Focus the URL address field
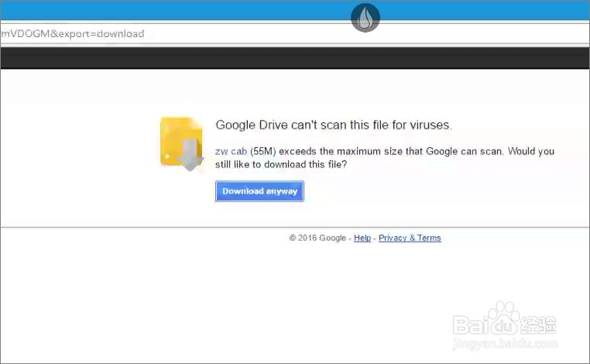590x364 pixels. 295,34
